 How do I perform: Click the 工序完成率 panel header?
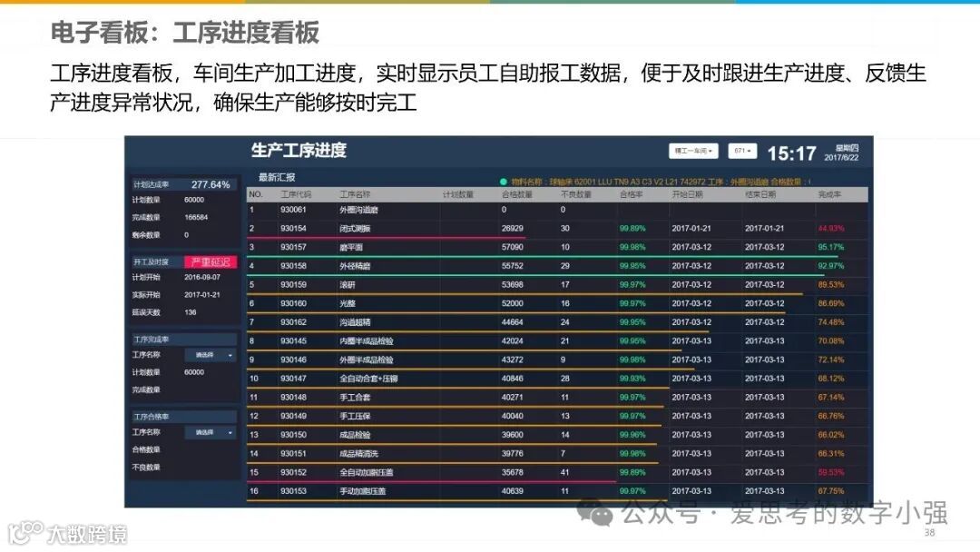184,340
